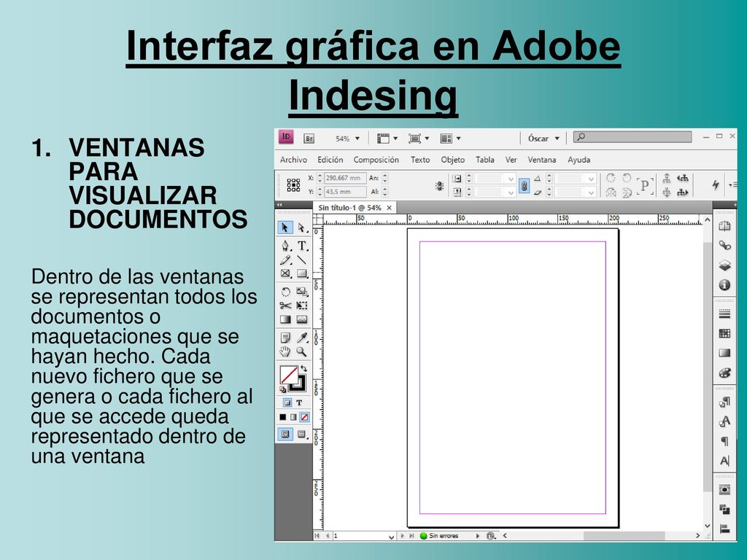This screenshot has height=560, width=747.
Task: Open the Ventana menu
Action: click(x=542, y=160)
